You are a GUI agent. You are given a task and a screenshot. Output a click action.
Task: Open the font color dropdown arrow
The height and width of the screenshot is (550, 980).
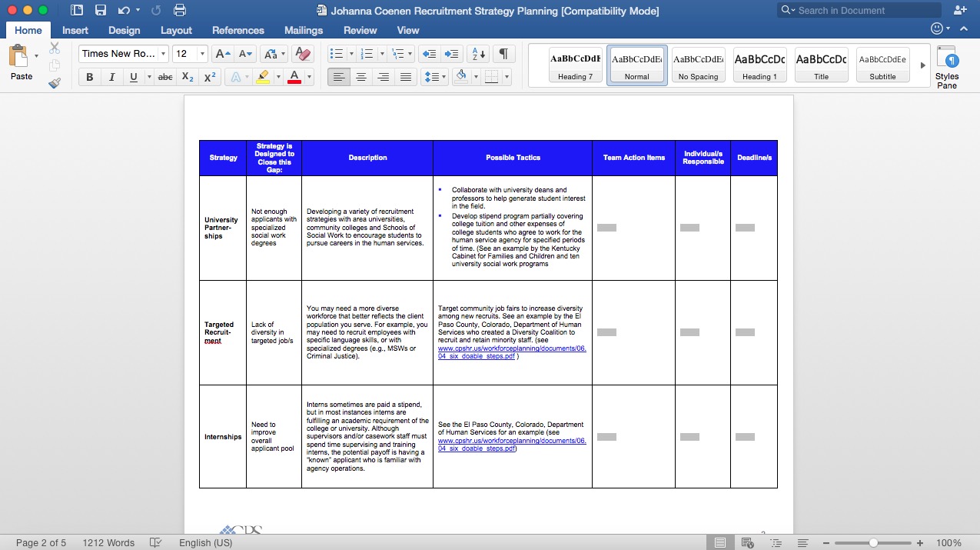point(309,77)
